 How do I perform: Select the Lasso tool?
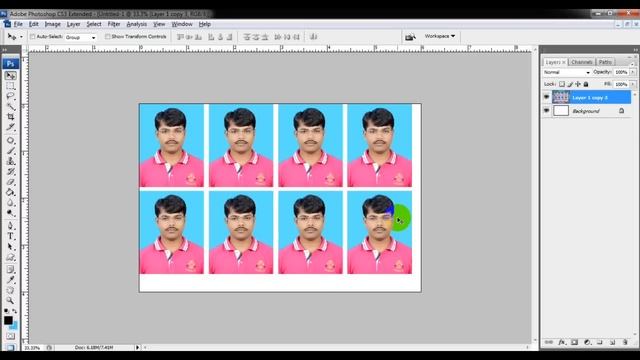click(x=11, y=96)
